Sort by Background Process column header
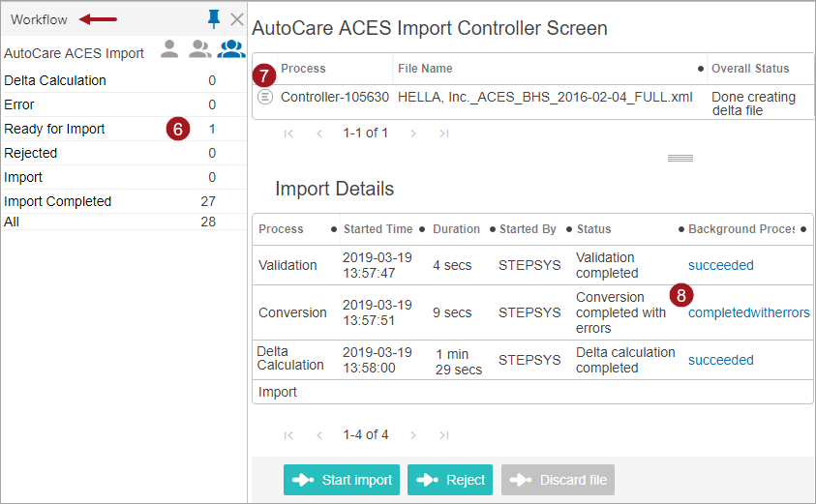The height and width of the screenshot is (504, 816). pos(741,229)
